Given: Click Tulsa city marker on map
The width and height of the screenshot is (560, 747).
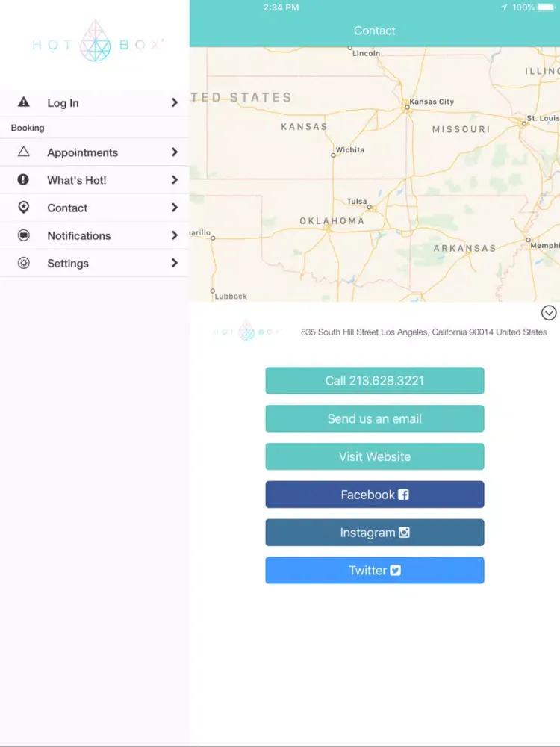Looking at the screenshot, I should tap(370, 207).
